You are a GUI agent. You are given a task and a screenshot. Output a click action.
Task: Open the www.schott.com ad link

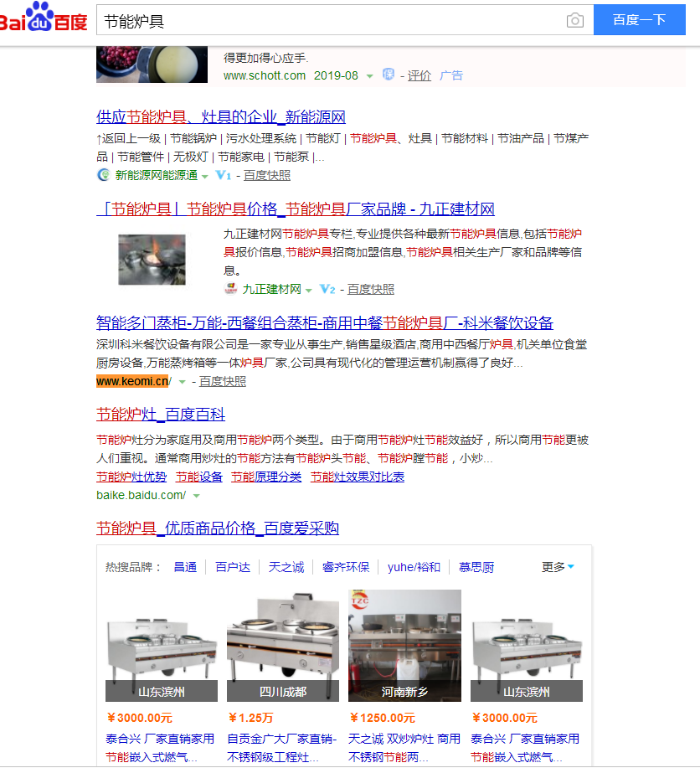point(265,76)
